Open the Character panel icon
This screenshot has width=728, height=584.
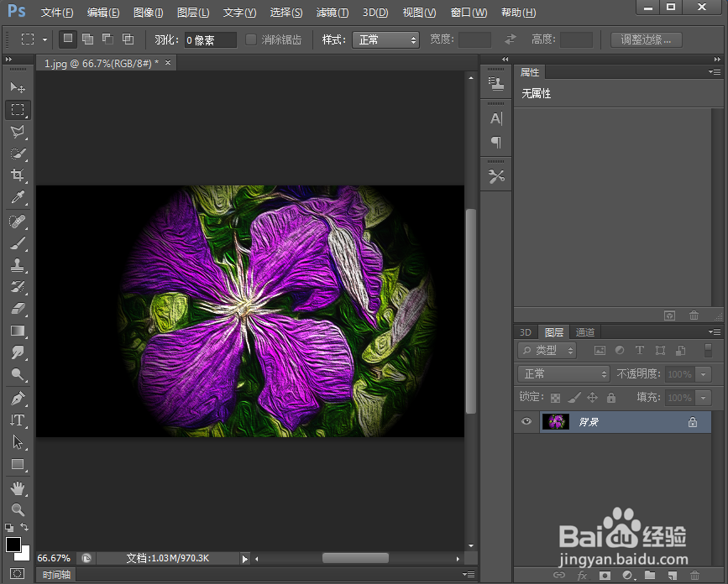click(x=496, y=119)
